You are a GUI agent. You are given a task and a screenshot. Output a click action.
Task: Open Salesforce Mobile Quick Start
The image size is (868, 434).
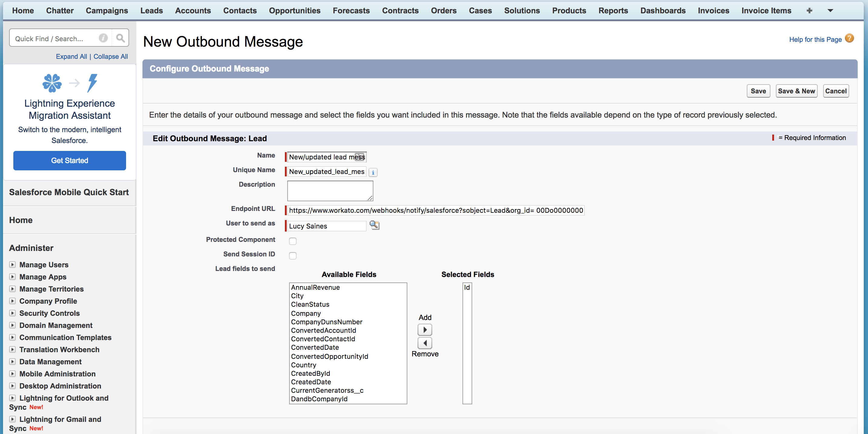(x=69, y=192)
